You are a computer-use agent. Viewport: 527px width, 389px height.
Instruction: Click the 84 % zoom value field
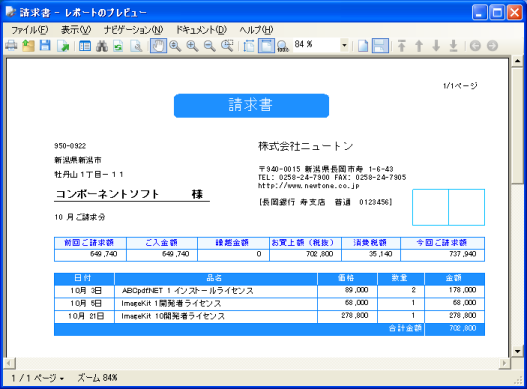[x=316, y=44]
